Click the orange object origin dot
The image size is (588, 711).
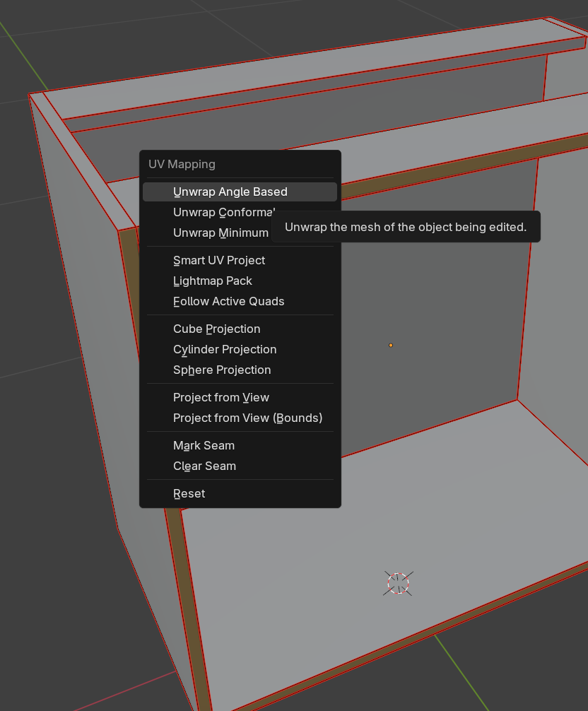coord(391,345)
